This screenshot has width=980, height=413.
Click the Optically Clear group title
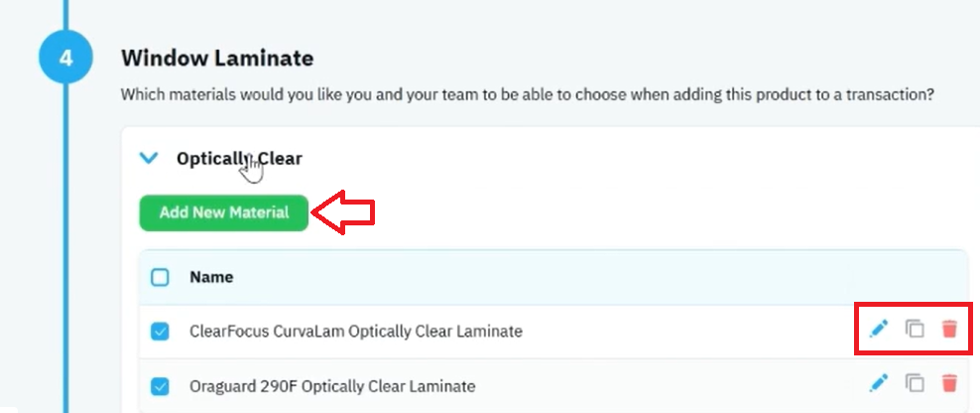pos(239,159)
